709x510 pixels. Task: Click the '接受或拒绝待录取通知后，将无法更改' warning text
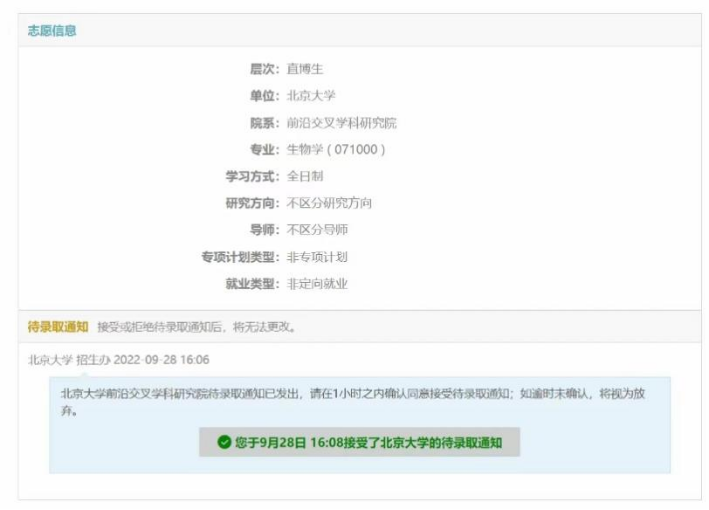coord(196,327)
